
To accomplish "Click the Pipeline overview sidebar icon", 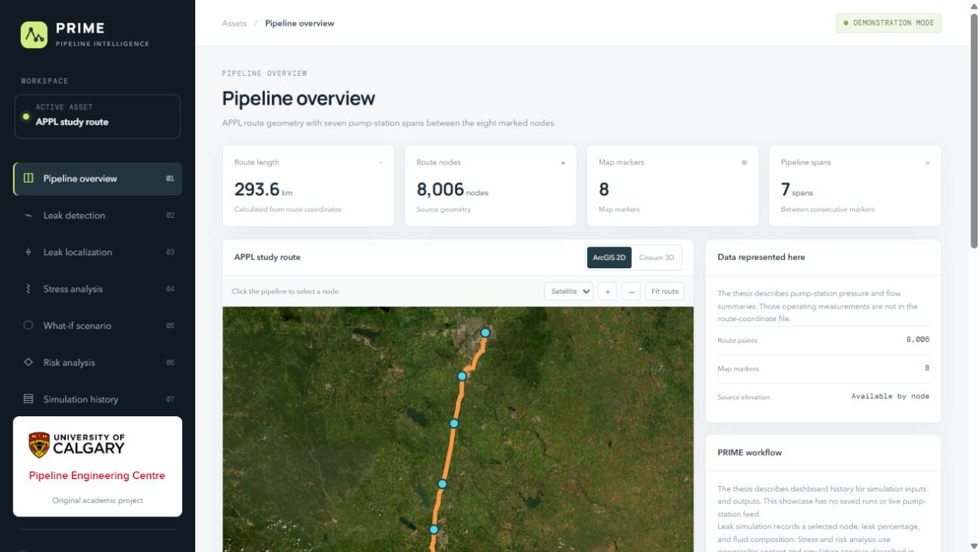I will pyautogui.click(x=29, y=178).
